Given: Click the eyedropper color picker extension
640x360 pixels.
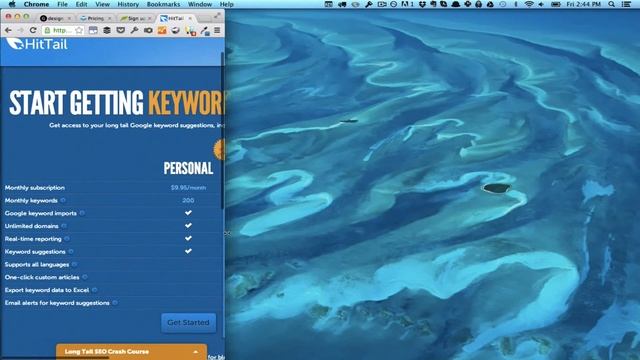Looking at the screenshot, I should [204, 31].
